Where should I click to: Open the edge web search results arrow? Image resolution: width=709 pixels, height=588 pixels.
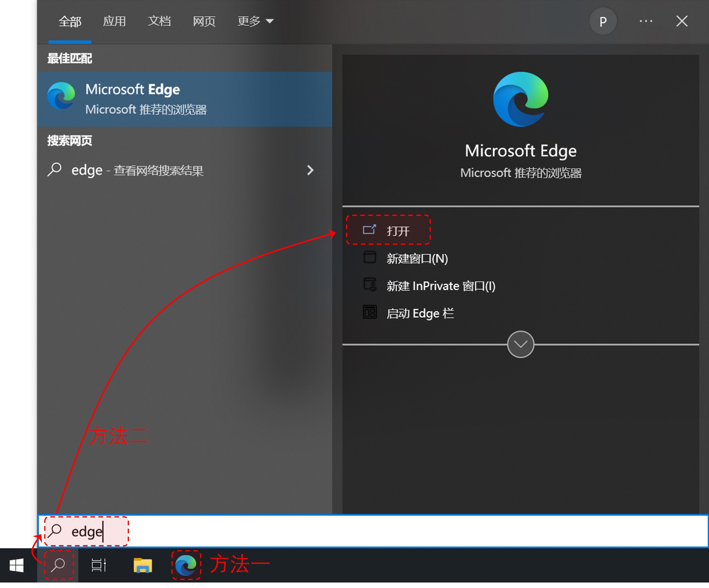tap(310, 170)
